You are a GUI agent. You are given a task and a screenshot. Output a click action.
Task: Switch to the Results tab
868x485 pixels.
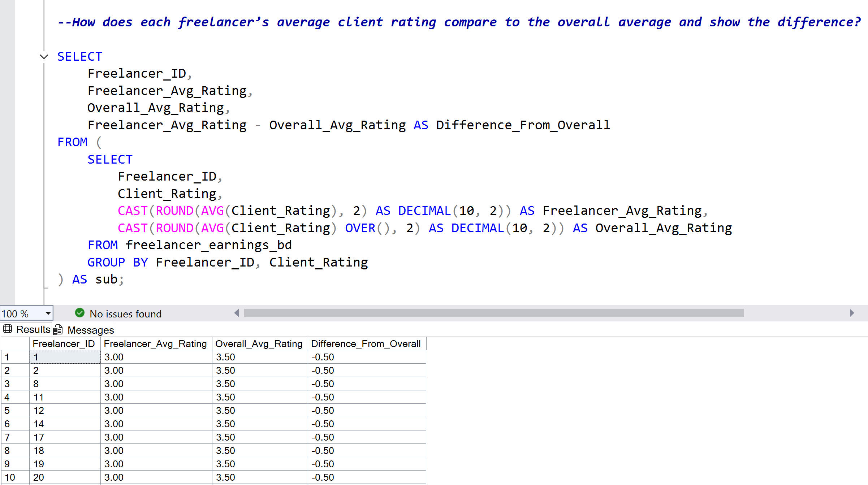pos(33,329)
